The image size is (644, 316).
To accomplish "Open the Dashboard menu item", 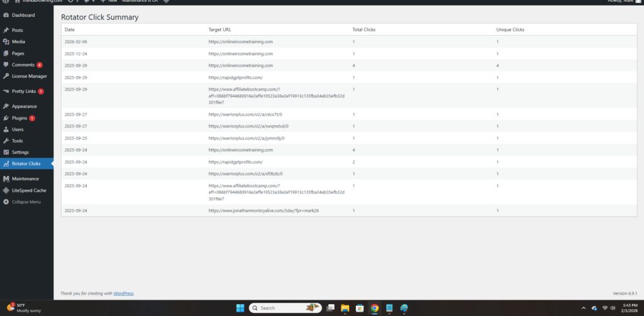I will pos(23,15).
